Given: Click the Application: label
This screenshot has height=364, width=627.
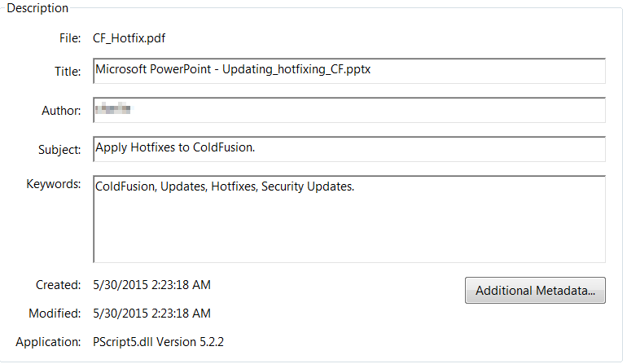Looking at the screenshot, I should tap(48, 342).
